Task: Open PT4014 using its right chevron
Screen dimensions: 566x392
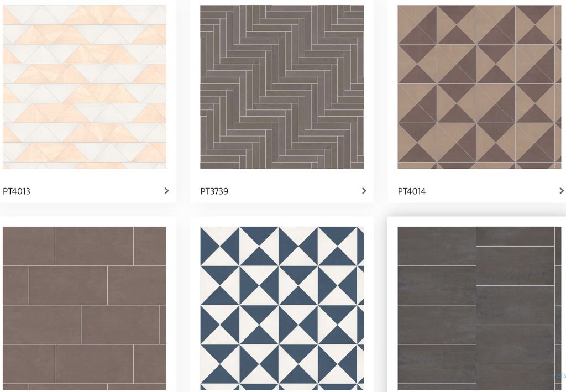Action: point(562,191)
